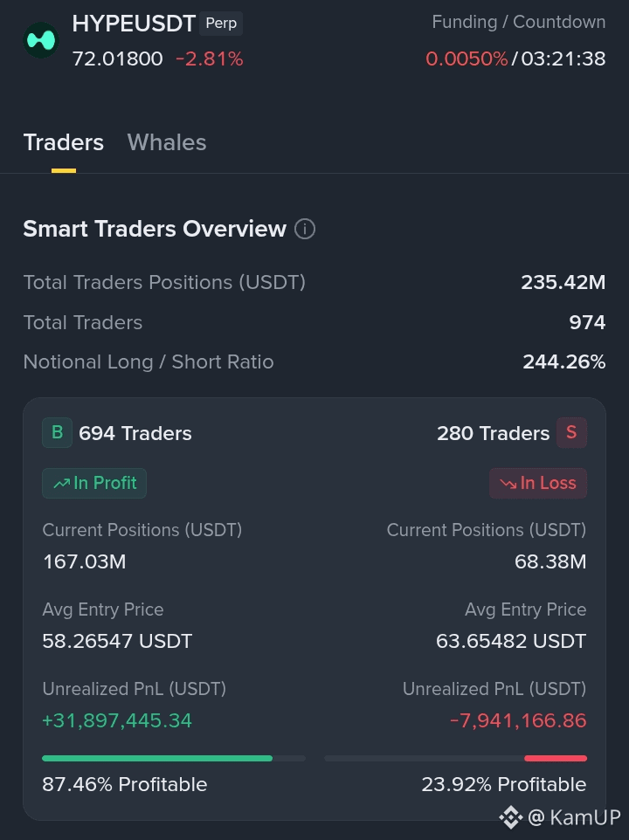Select the Traders tab

point(63,142)
